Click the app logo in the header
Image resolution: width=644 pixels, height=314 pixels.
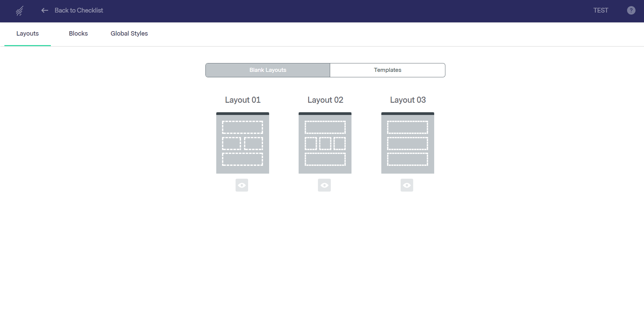click(20, 11)
